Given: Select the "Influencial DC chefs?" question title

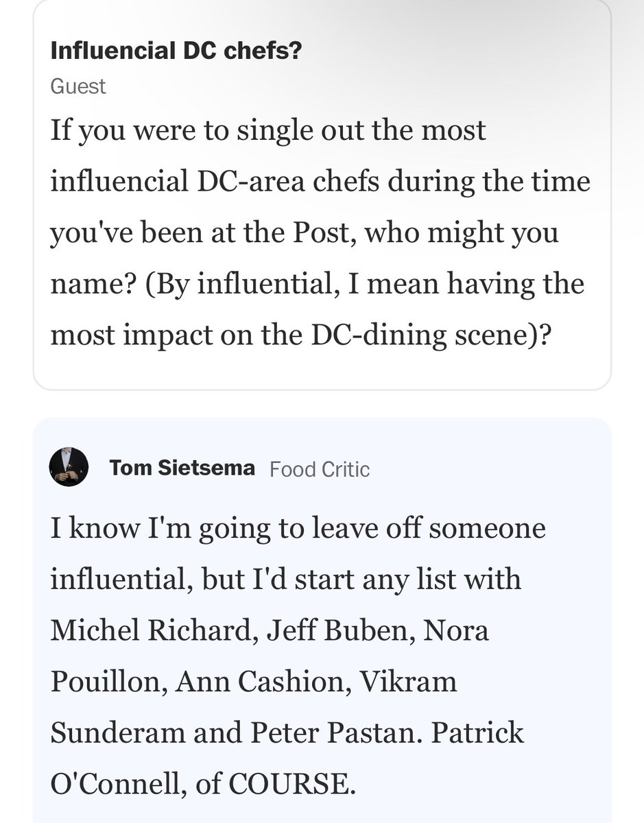Looking at the screenshot, I should [x=176, y=51].
